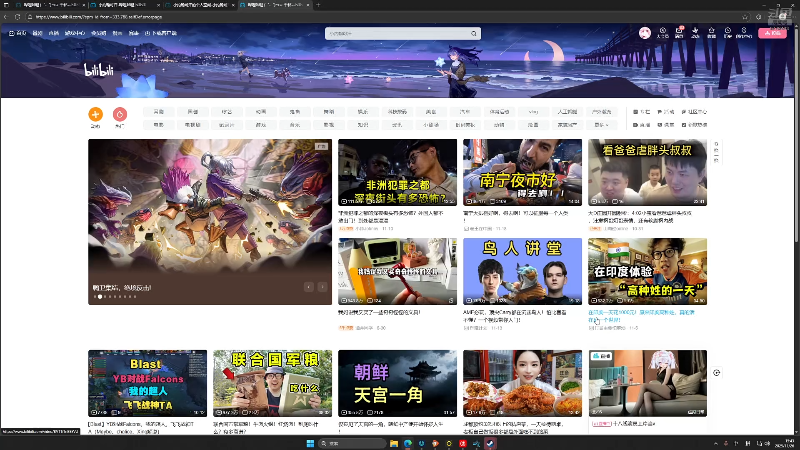The image size is (800, 450).
Task: Open the large game art carousel banner
Action: [x=210, y=222]
